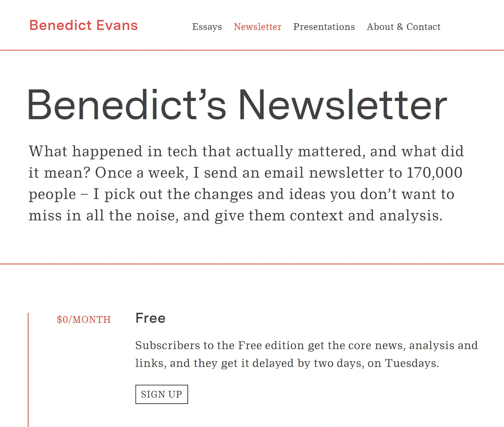Screen dimensions: 504x427
Task: Click the intro paragraph about the weekly newsletter
Action: point(244,183)
